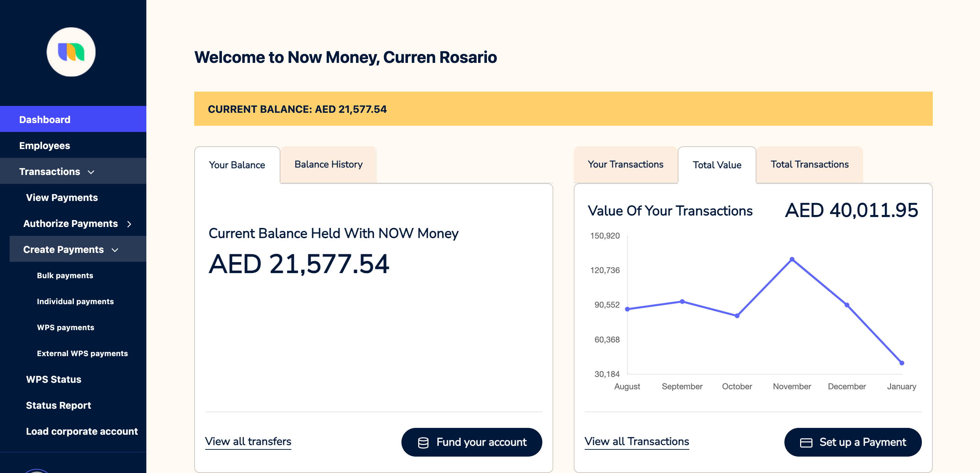980x473 pixels.
Task: Click the January data point on chart
Action: [902, 363]
